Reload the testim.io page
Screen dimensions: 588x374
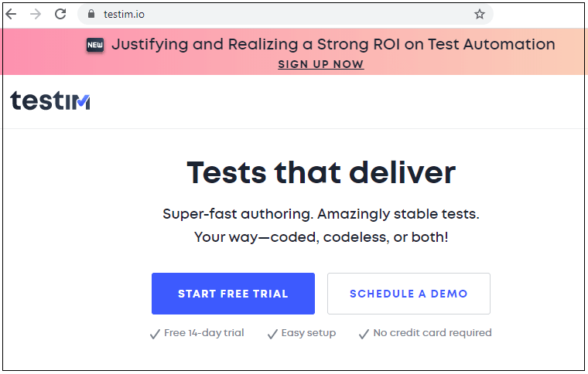pyautogui.click(x=60, y=14)
